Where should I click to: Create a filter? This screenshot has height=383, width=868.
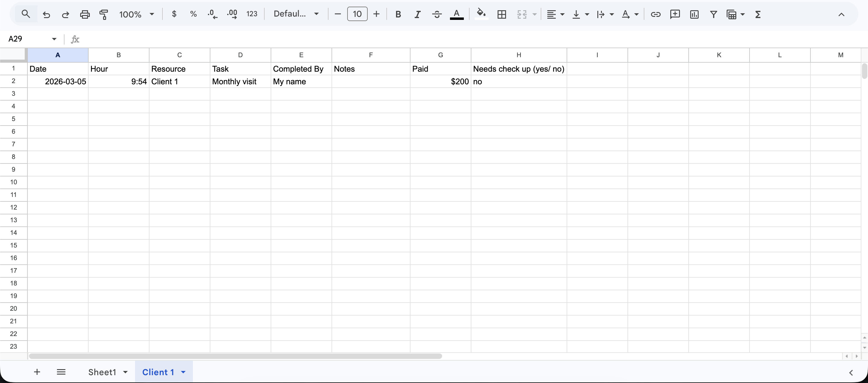[713, 14]
